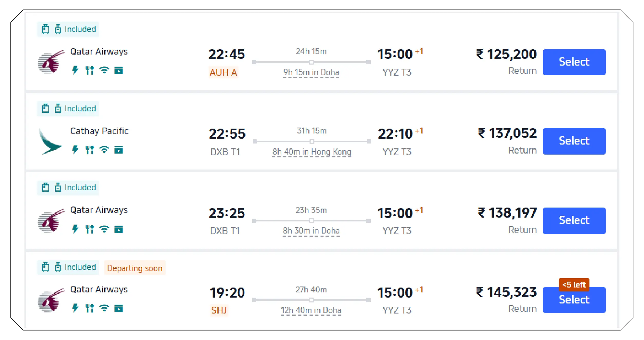Click the baggage Included badge on the first flight
The image size is (644, 340).
click(68, 29)
